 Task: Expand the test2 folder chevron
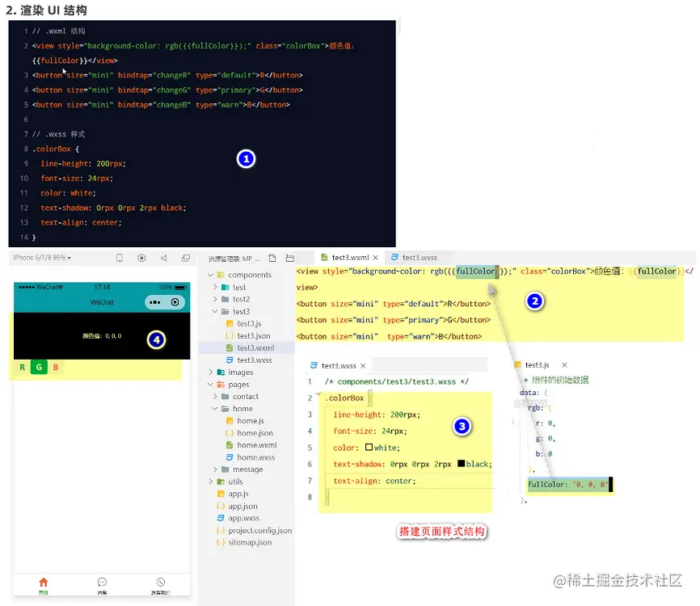[215, 299]
